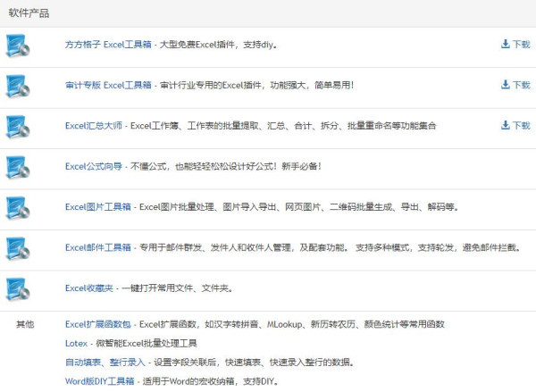
Task: Click the software icon beside Excel收藏夹
Action: pyautogui.click(x=18, y=289)
